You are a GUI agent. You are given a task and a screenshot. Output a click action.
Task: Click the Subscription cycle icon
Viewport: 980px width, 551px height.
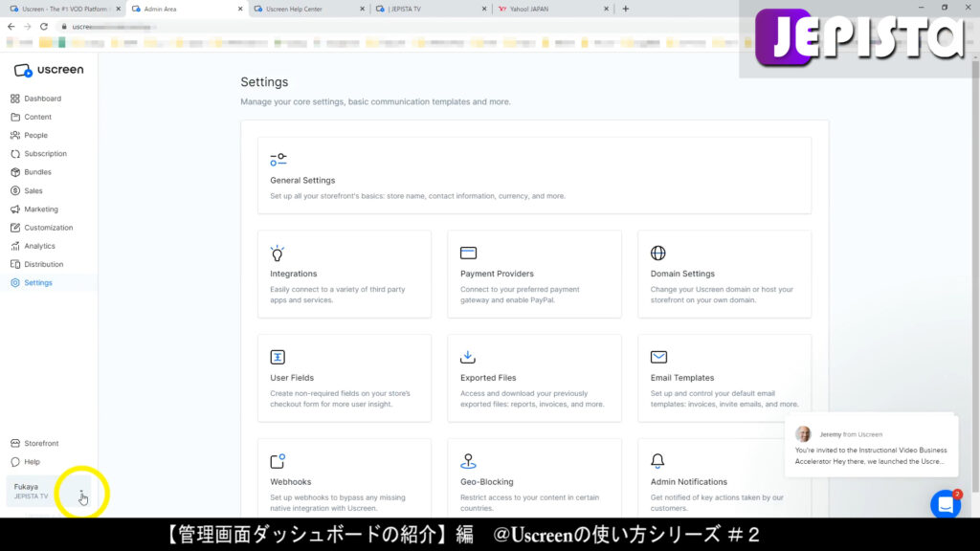(x=15, y=154)
